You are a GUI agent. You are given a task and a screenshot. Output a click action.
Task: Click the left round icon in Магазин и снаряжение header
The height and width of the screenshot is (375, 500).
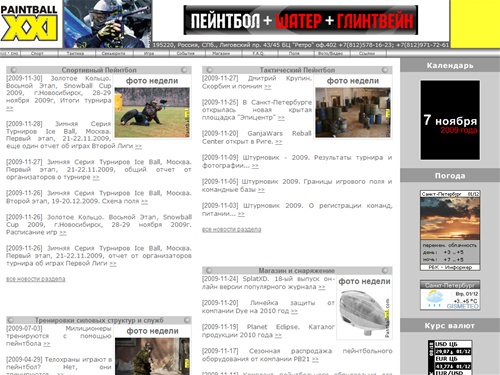[x=209, y=270]
